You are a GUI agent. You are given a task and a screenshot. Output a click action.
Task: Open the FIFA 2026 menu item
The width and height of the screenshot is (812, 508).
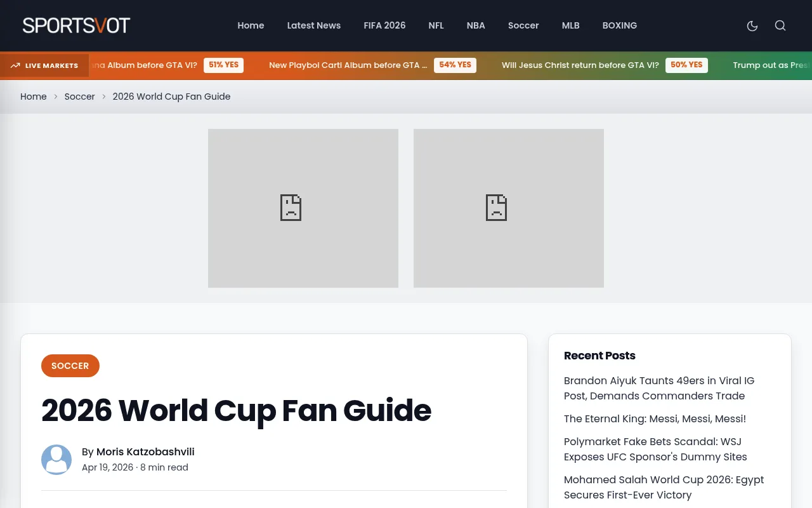(x=384, y=25)
